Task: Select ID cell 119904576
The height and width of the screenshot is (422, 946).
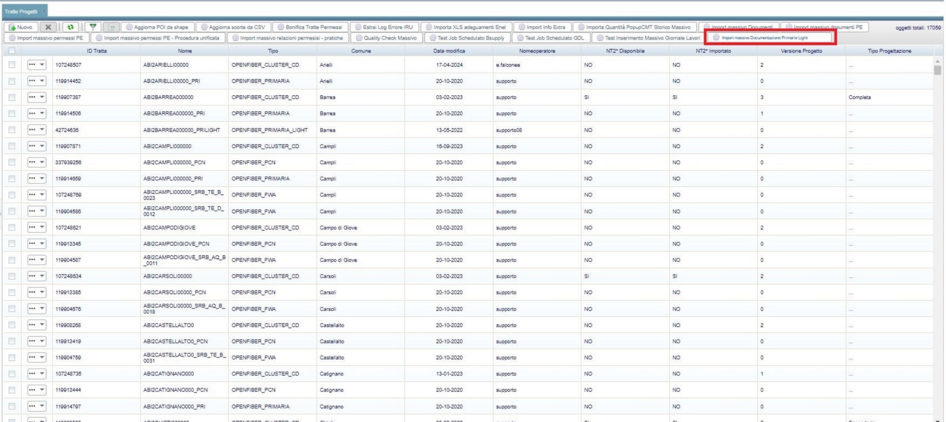Action: click(97, 309)
